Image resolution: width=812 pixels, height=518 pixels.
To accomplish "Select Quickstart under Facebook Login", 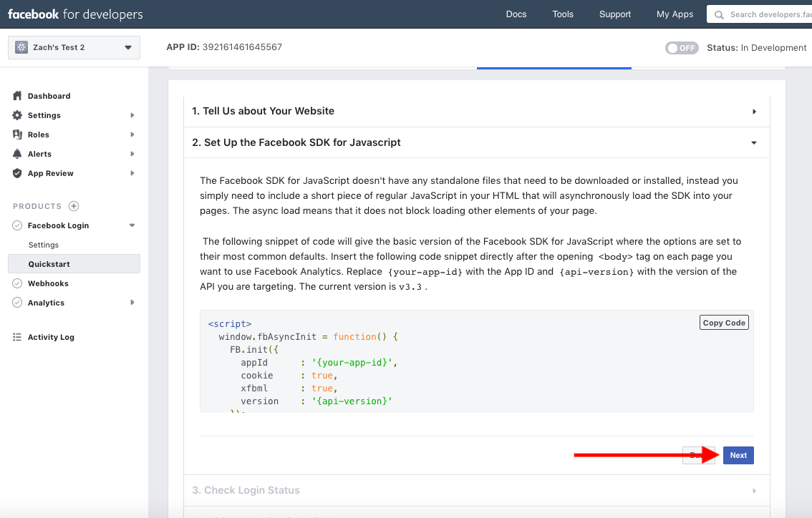I will (x=74, y=264).
